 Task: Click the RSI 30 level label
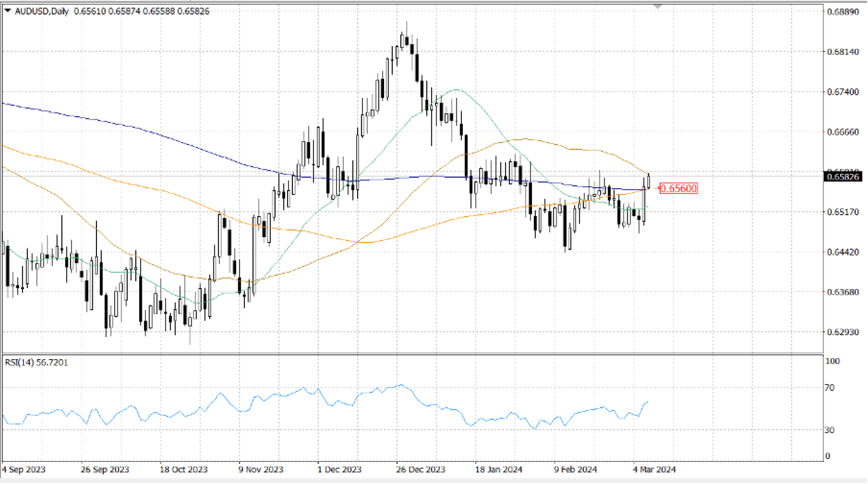829,430
